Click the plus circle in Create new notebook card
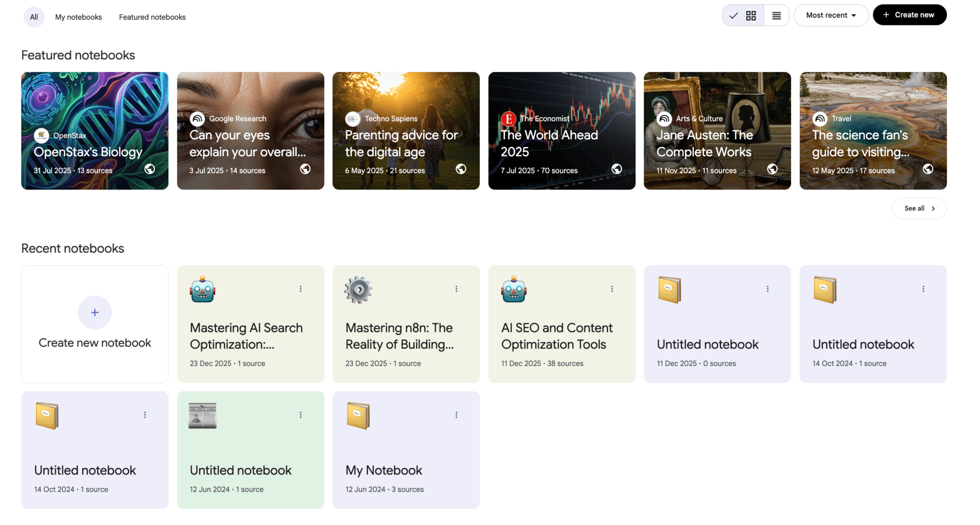 [94, 312]
